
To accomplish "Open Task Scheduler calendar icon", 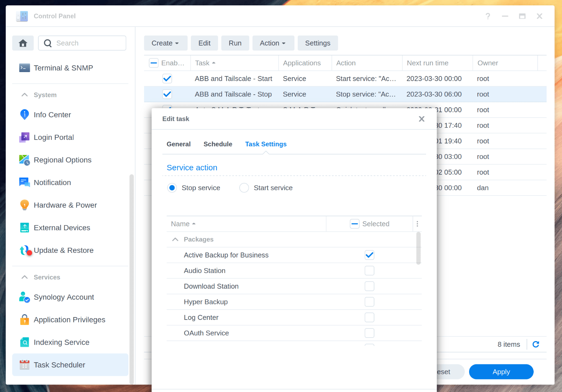I will click(x=24, y=365).
